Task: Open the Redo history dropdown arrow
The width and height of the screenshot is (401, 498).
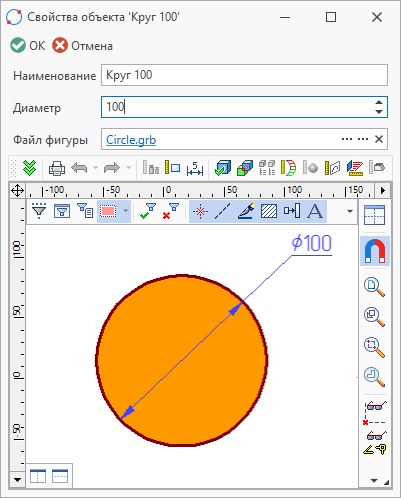Action: point(128,168)
